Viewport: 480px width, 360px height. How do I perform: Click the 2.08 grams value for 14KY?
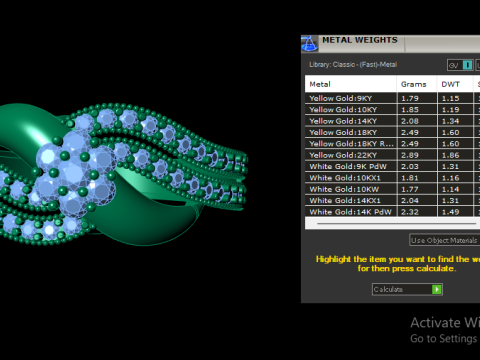pos(410,121)
